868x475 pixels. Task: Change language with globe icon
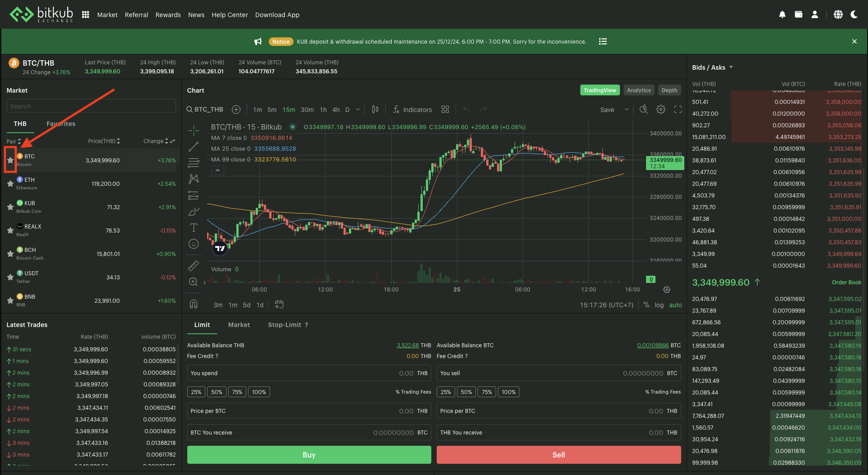pyautogui.click(x=838, y=15)
